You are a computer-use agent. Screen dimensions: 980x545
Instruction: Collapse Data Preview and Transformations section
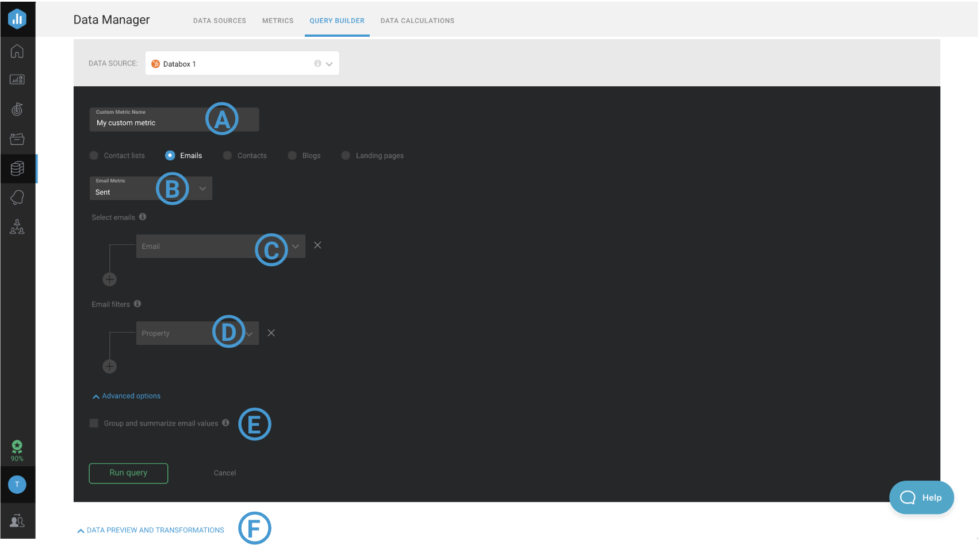click(x=151, y=530)
